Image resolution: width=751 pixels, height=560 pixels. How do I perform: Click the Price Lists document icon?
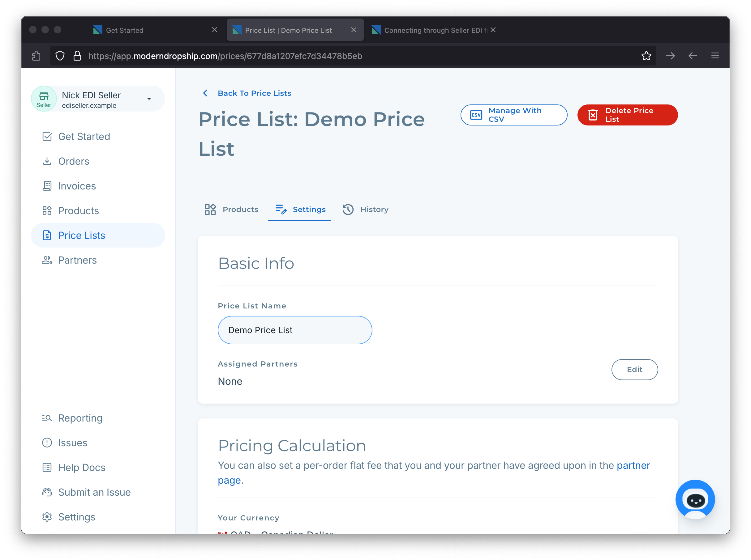click(x=47, y=235)
